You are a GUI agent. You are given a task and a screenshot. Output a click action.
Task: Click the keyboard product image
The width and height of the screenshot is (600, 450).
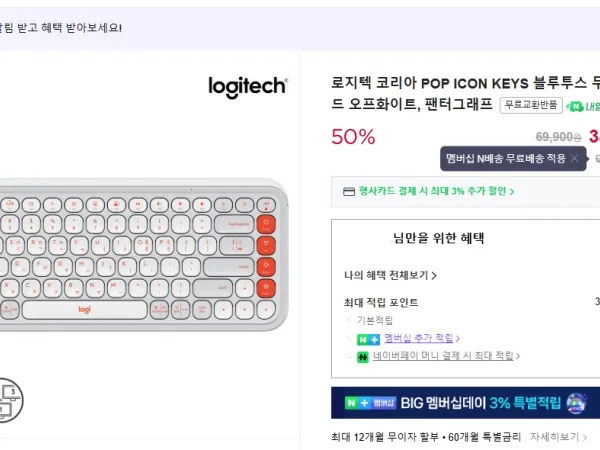pyautogui.click(x=140, y=255)
